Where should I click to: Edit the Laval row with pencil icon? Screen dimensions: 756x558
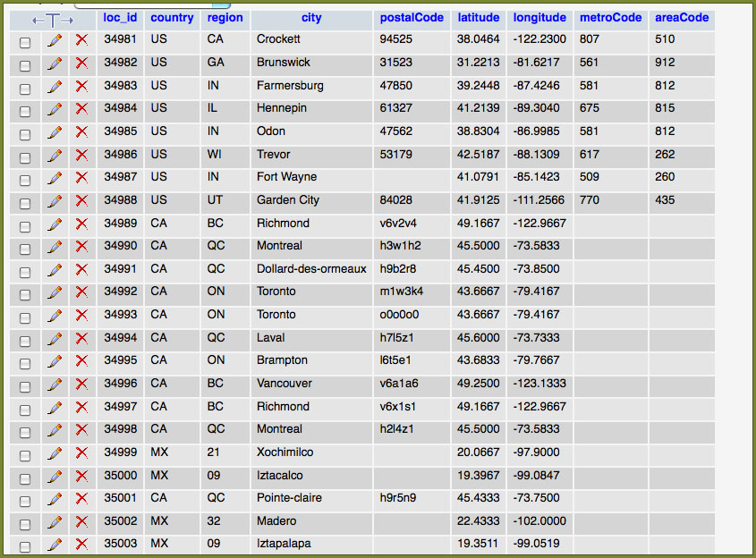point(55,338)
